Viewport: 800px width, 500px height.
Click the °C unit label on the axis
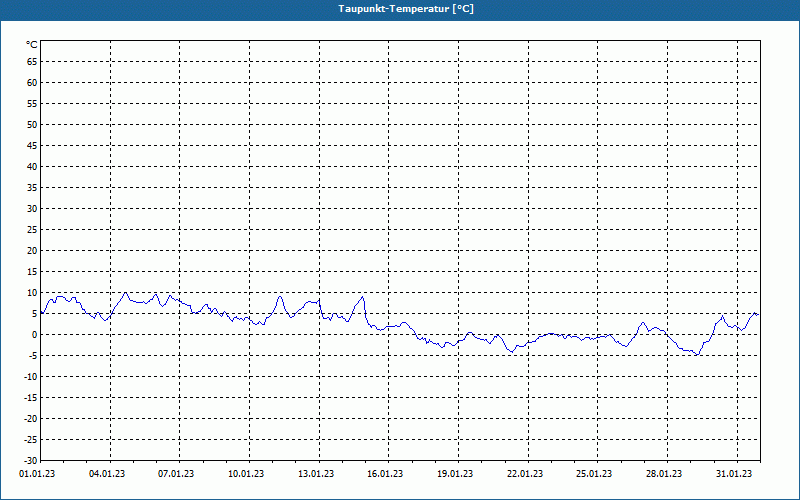tap(32, 45)
